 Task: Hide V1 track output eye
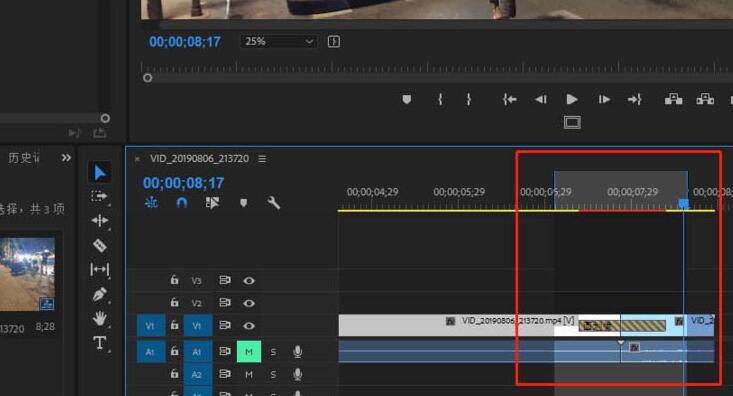[x=249, y=325]
